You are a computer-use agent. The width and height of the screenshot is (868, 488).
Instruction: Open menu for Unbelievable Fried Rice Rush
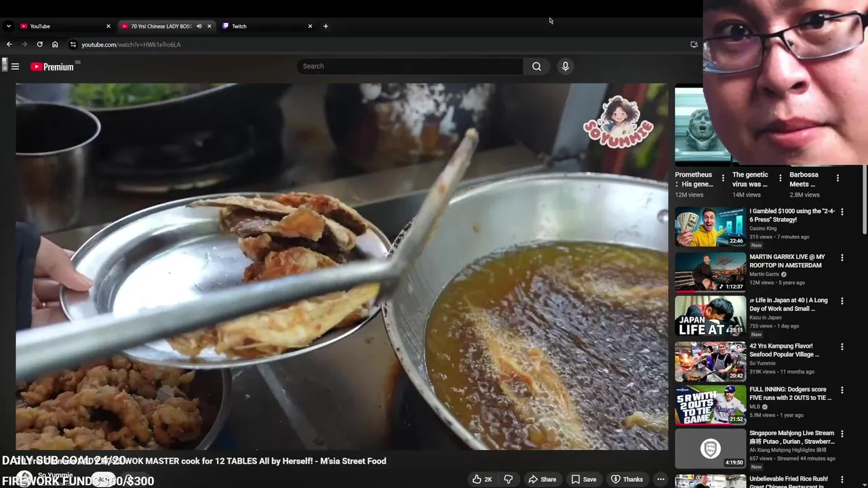coord(842,479)
